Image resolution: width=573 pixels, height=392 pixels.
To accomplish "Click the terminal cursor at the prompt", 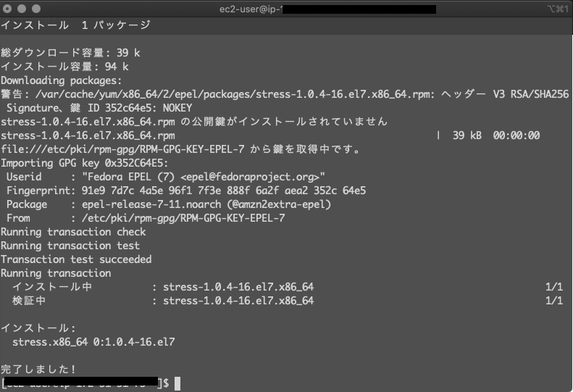I will pyautogui.click(x=177, y=383).
